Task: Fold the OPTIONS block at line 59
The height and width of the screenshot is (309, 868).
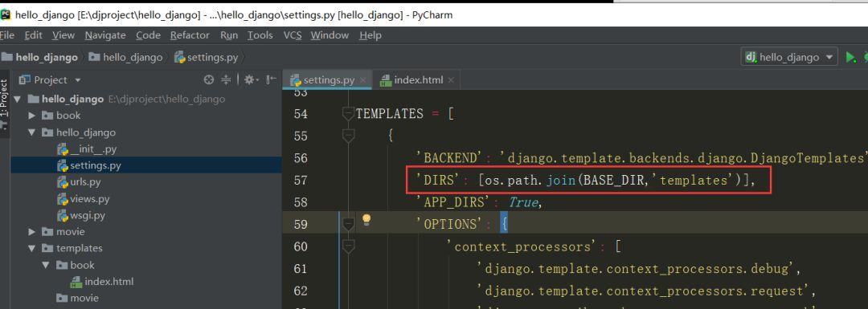Action: tap(348, 224)
